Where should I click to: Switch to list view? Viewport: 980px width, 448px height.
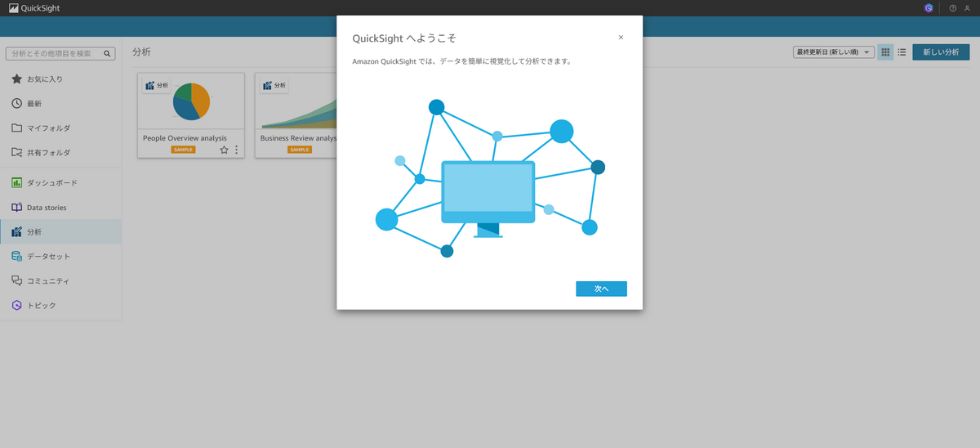902,52
